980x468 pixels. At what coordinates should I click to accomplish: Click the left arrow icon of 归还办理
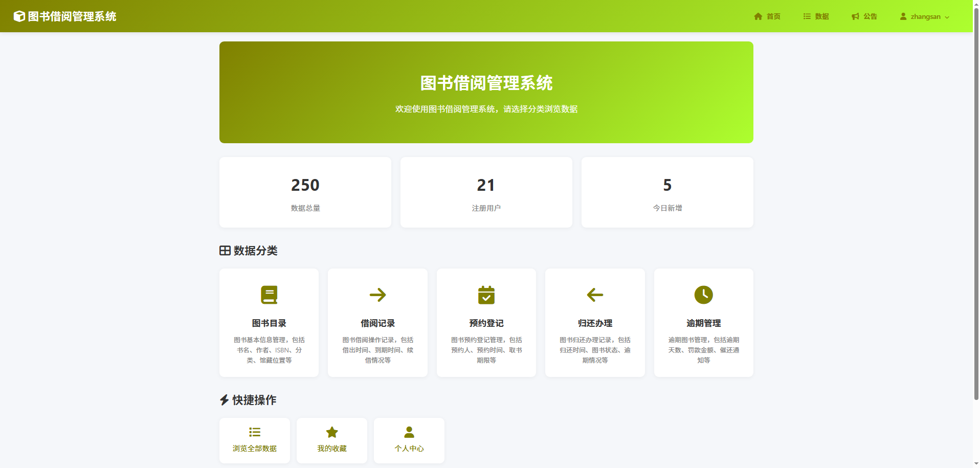click(x=595, y=295)
